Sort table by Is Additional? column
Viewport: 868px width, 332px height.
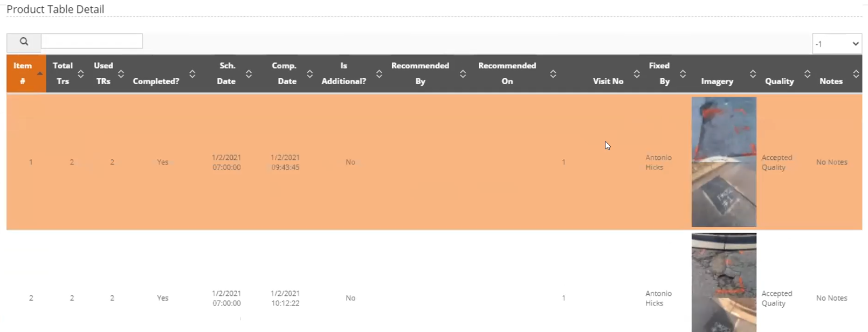[x=350, y=73]
